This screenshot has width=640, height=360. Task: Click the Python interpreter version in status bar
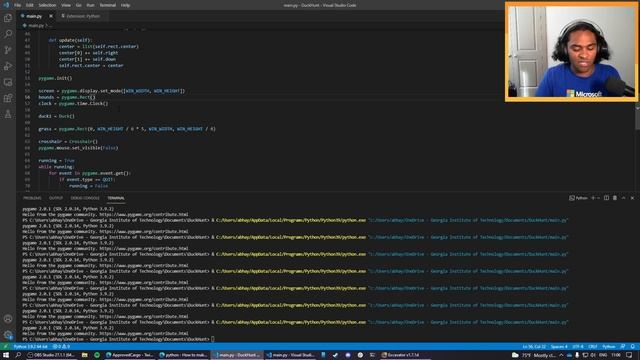coord(31,347)
